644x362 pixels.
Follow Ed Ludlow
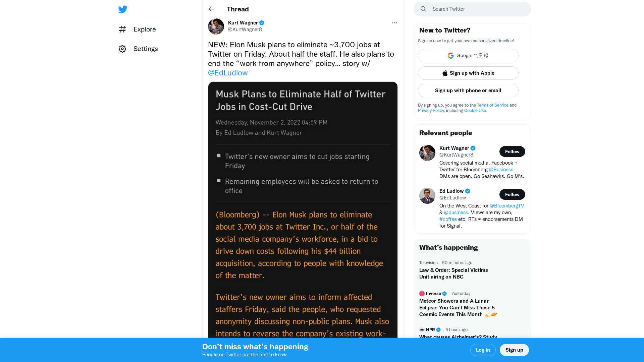[x=512, y=194]
